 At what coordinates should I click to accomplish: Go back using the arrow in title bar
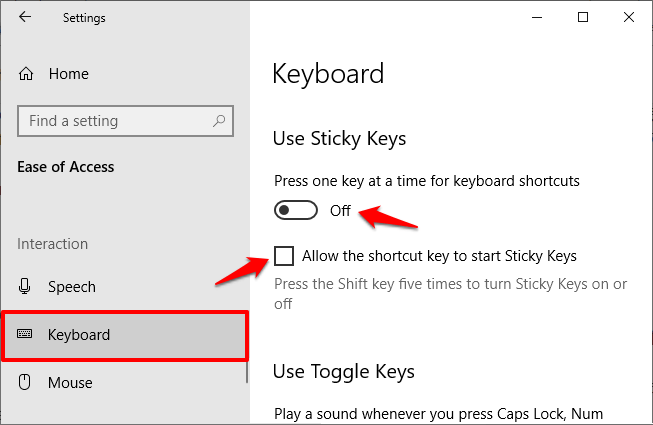pyautogui.click(x=25, y=17)
